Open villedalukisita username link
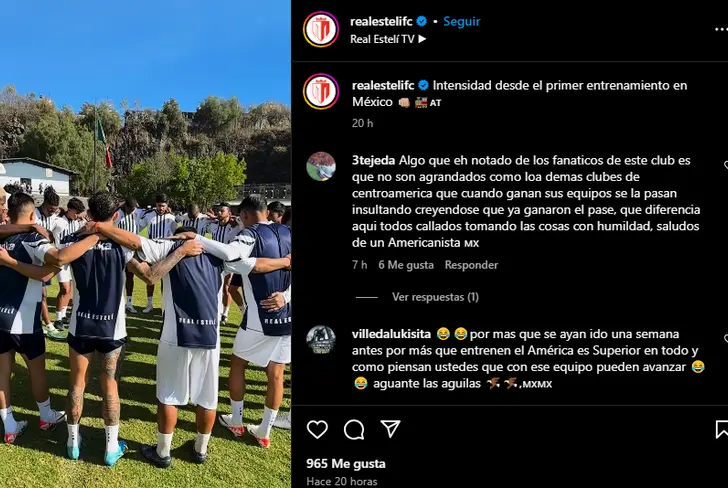 click(391, 334)
